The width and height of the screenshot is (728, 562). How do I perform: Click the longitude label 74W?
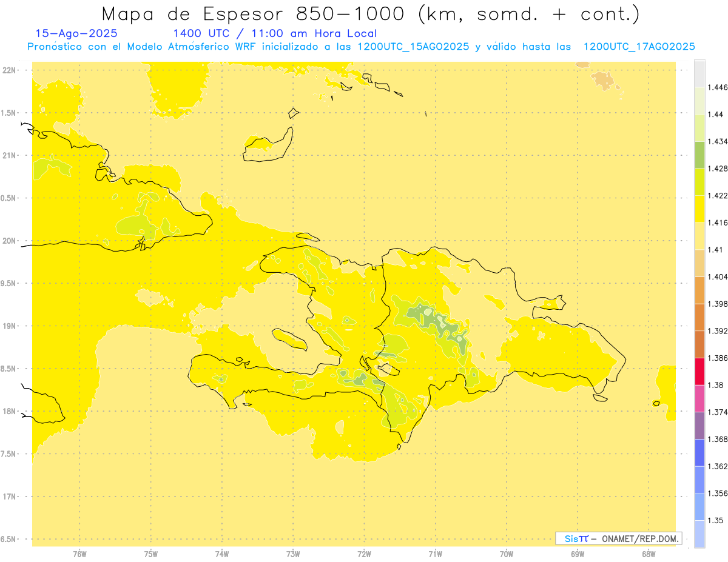click(222, 554)
